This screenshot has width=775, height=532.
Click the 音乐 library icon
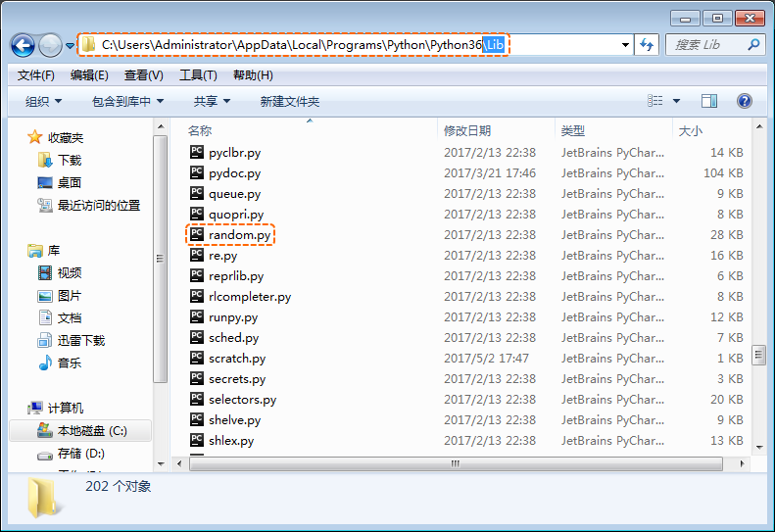[x=45, y=363]
